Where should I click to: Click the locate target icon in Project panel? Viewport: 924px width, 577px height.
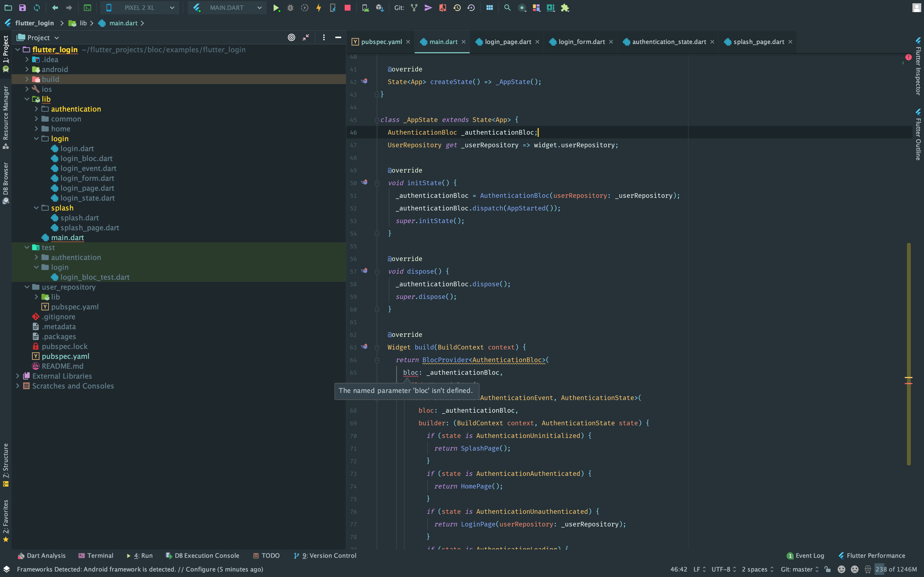291,37
